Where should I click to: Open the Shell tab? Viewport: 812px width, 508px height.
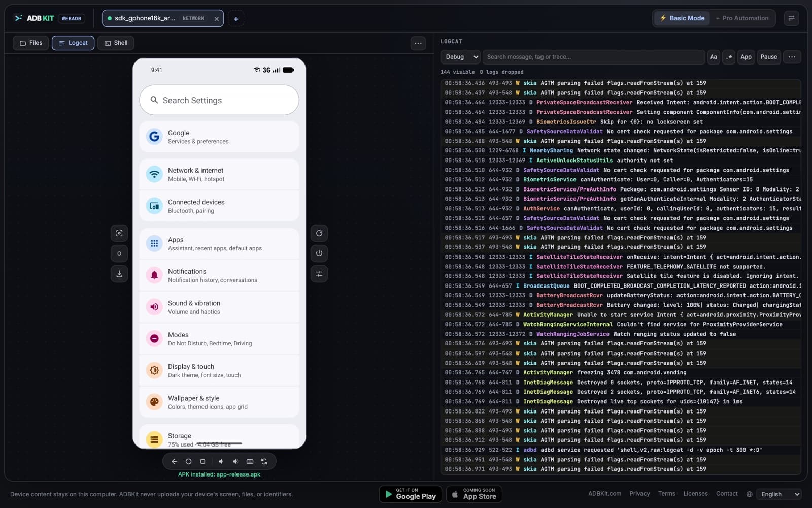click(116, 43)
